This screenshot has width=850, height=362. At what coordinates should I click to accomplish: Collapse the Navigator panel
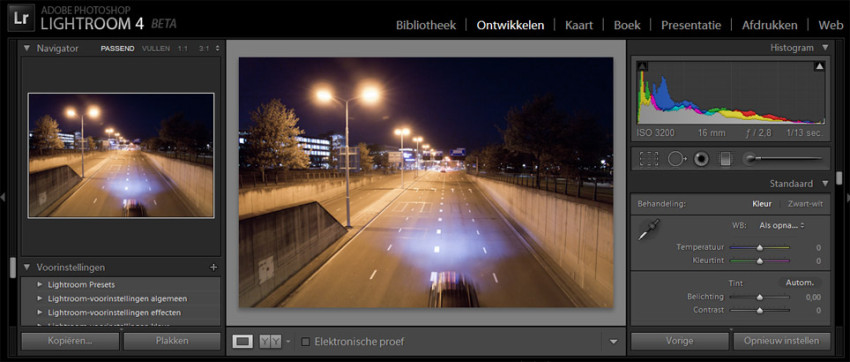(27, 48)
